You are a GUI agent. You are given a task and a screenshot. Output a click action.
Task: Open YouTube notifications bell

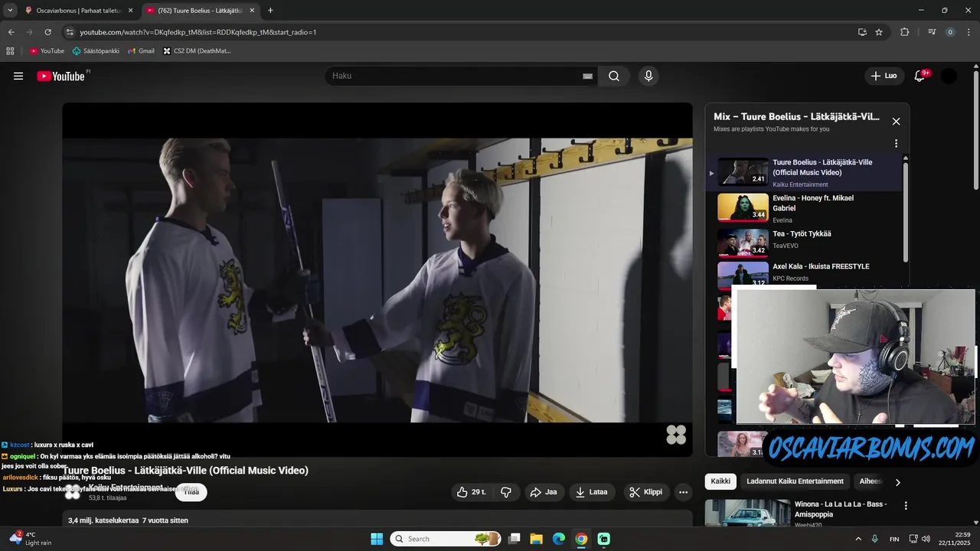920,76
